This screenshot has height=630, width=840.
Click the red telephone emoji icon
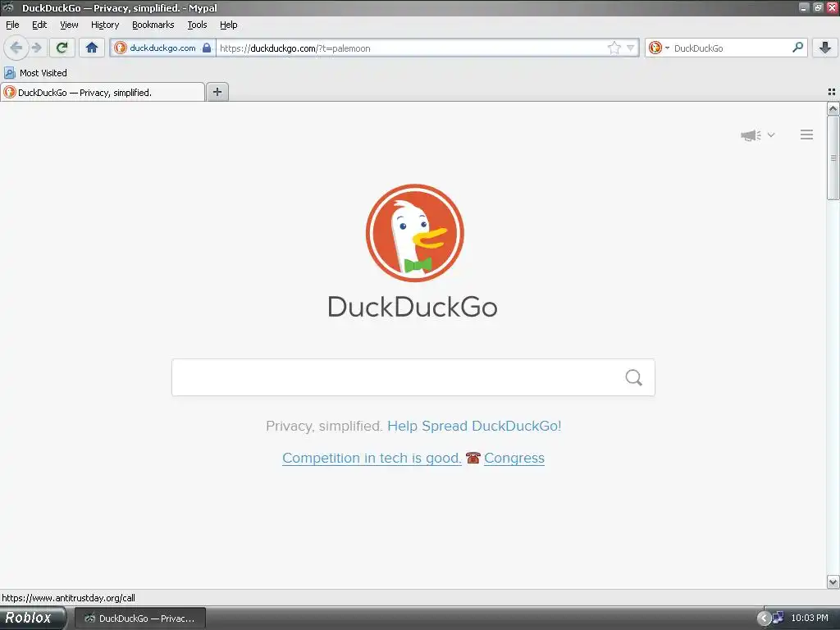click(x=473, y=458)
